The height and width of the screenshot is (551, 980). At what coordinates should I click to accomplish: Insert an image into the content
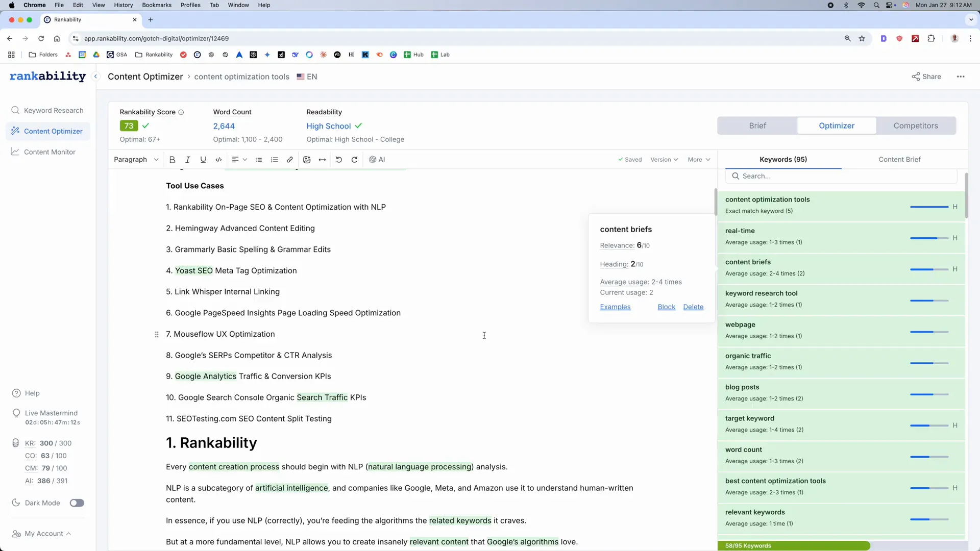pos(307,160)
